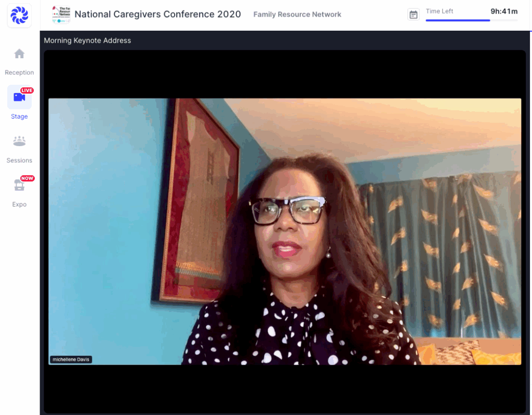Click the Family Resource Network organizer name
This screenshot has height=415, width=532.
coord(297,15)
